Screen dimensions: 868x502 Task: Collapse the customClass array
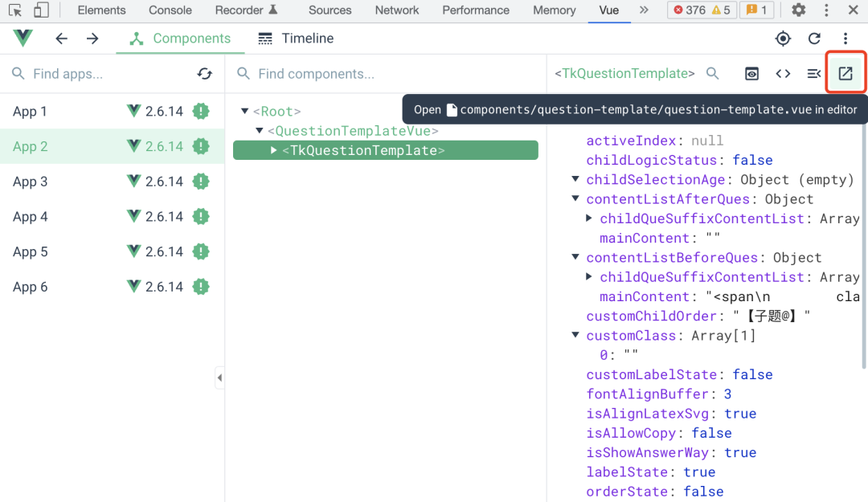click(x=575, y=336)
